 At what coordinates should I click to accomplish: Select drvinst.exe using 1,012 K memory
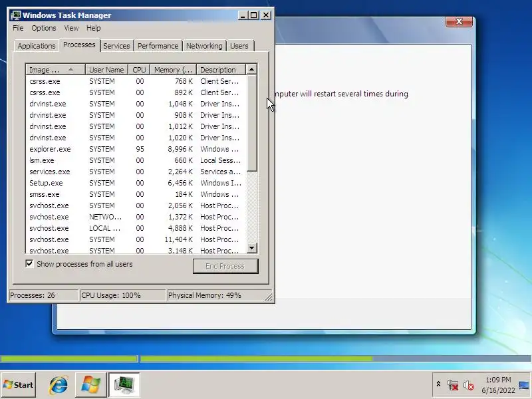(x=136, y=126)
